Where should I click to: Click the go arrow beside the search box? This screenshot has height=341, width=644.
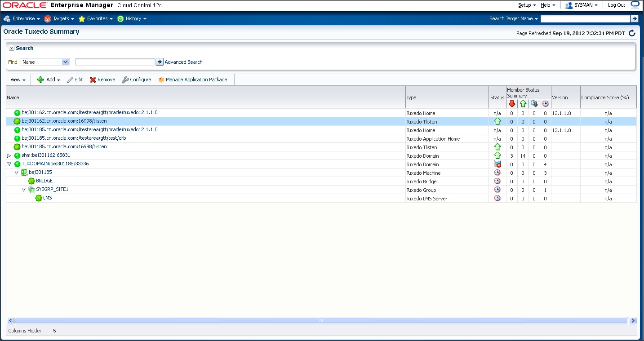point(160,62)
